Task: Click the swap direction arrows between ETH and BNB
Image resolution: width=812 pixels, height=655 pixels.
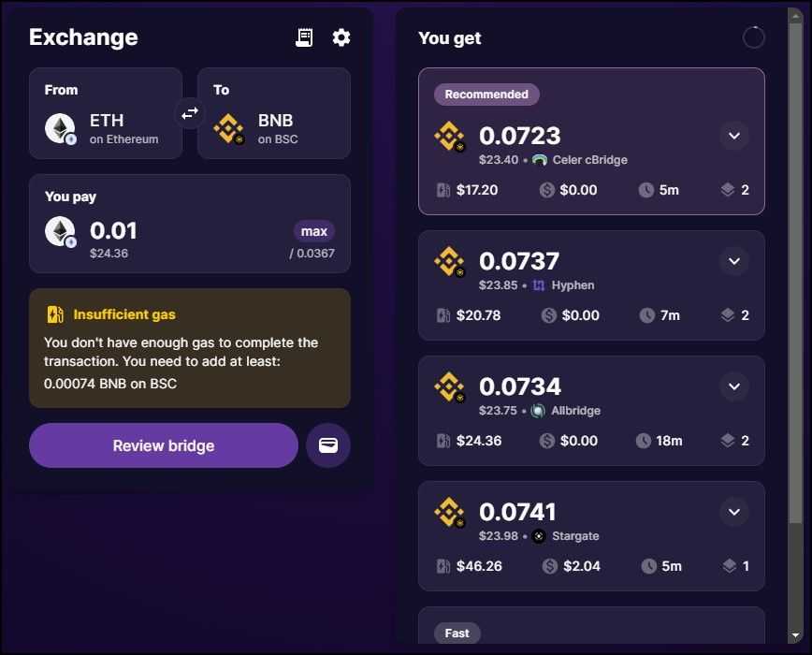Action: point(189,112)
